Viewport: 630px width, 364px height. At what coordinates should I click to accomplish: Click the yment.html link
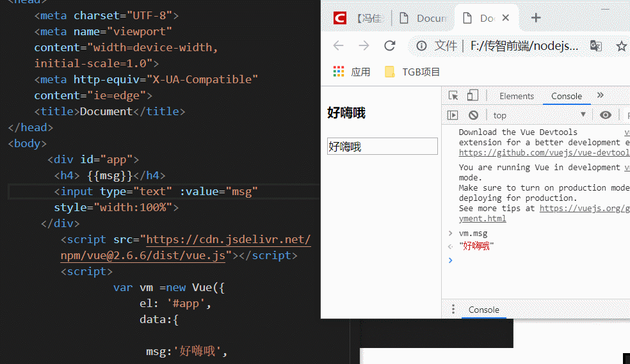pos(482,219)
